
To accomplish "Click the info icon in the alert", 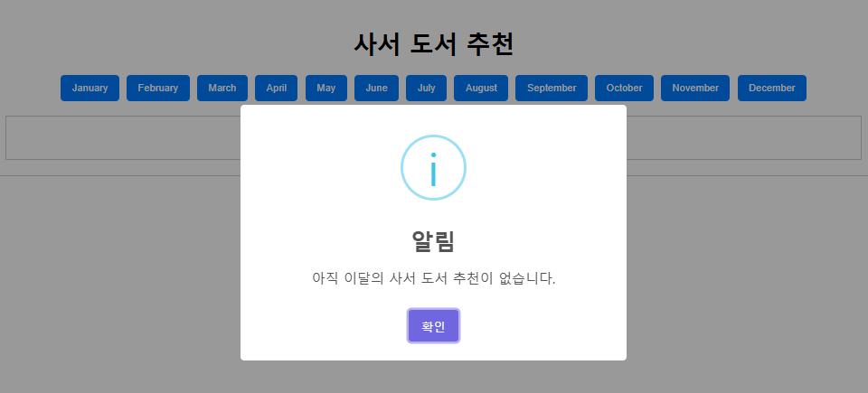I will click(x=433, y=168).
